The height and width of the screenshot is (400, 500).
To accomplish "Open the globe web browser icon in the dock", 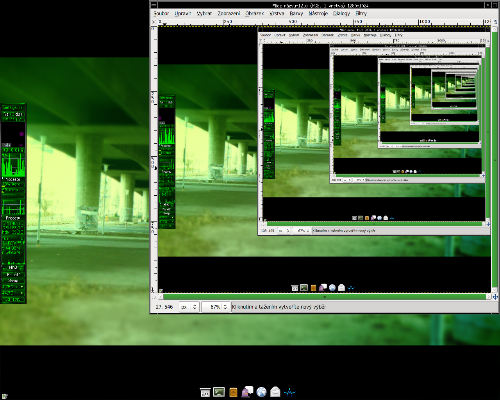I will 261,392.
